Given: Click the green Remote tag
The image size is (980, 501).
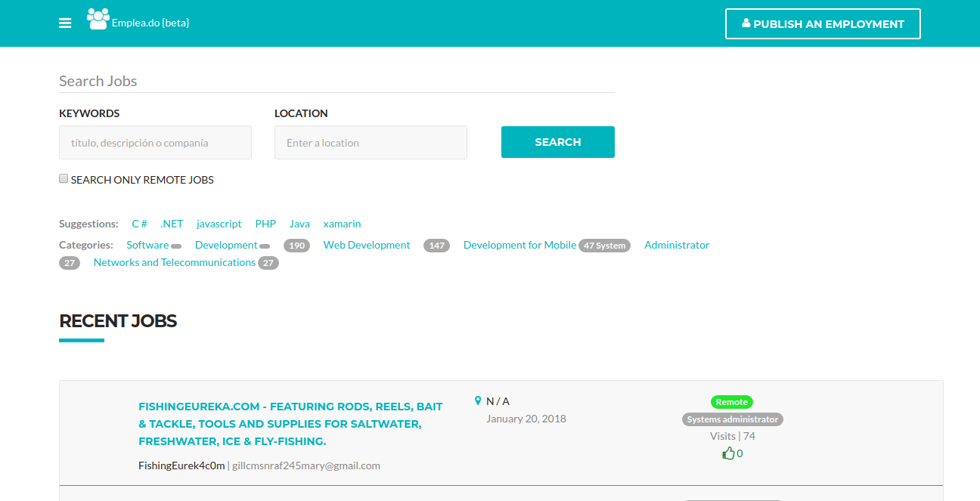Looking at the screenshot, I should [732, 402].
